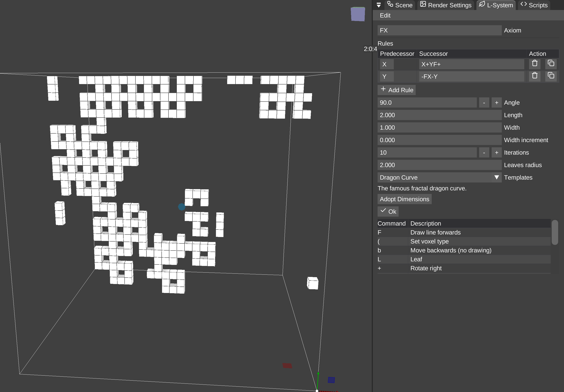The image size is (564, 392).
Task: Open the panel tab list arrow
Action: [379, 5]
